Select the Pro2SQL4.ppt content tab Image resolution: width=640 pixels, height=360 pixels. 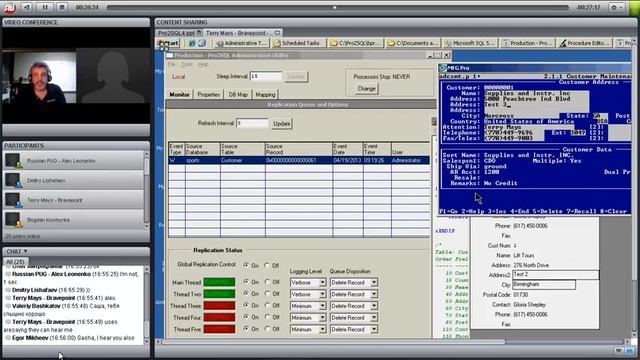coord(179,33)
